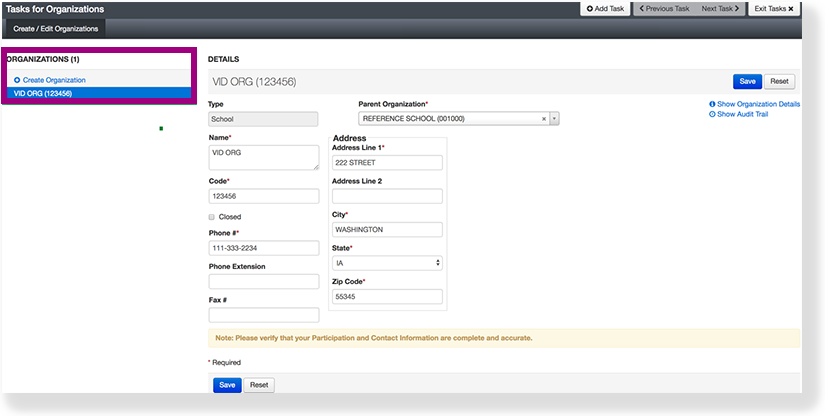Click the clock icon beside Show Audit Trail
825x416 pixels.
point(712,114)
